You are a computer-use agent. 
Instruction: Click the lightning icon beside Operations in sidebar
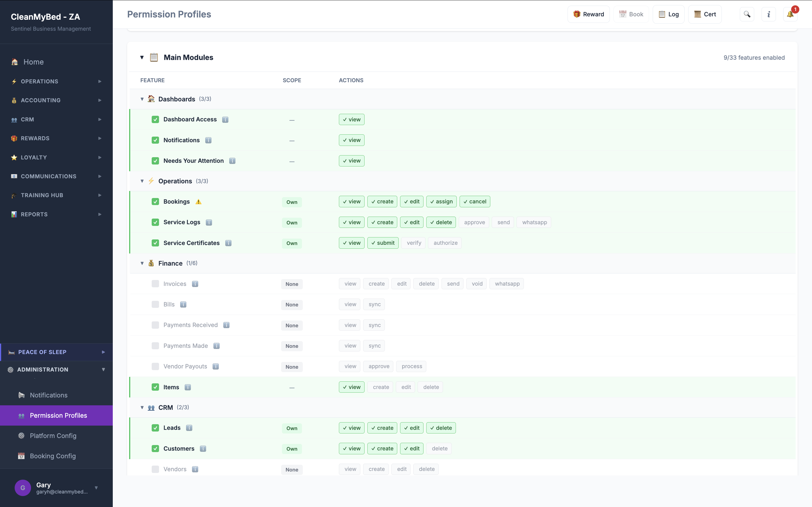point(14,81)
